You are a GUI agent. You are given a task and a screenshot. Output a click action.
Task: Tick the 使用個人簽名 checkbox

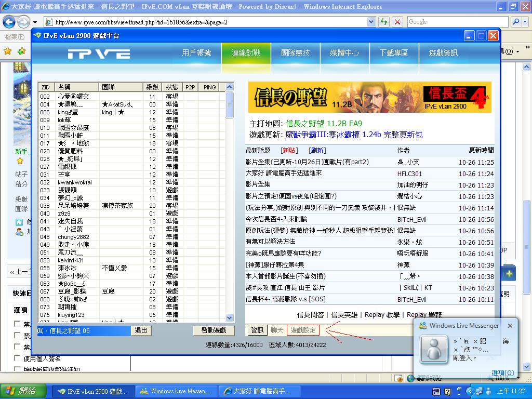(18, 358)
